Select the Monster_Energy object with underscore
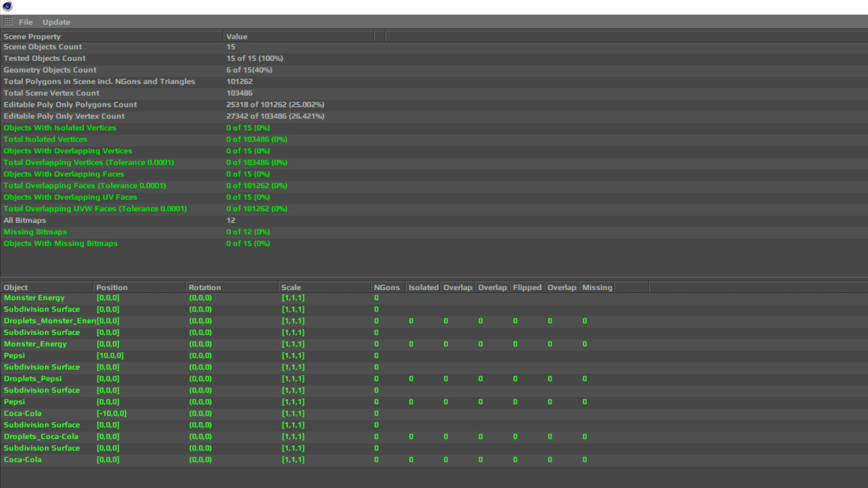This screenshot has height=488, width=868. tap(35, 344)
